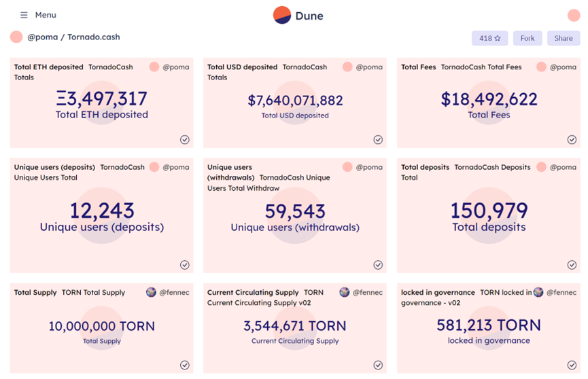This screenshot has width=588, height=379.
Task: Click the Fork button
Action: point(528,38)
